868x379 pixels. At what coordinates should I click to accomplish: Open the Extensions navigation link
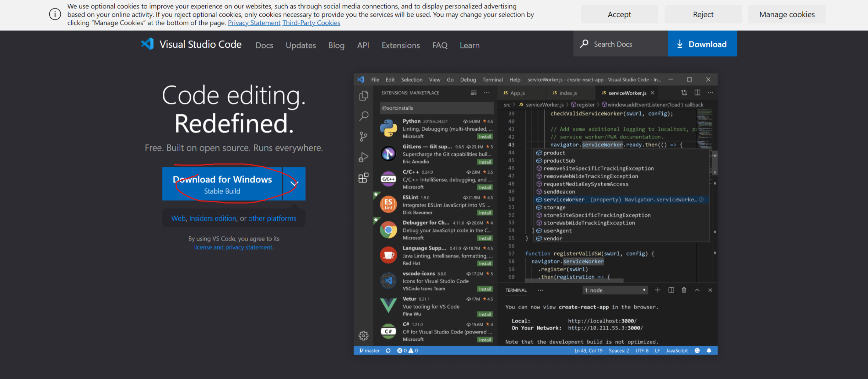[x=401, y=45]
